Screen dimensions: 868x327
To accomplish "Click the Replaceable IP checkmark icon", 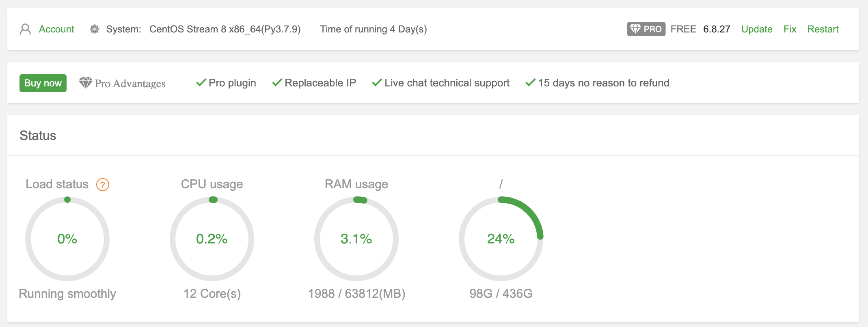I will 277,83.
